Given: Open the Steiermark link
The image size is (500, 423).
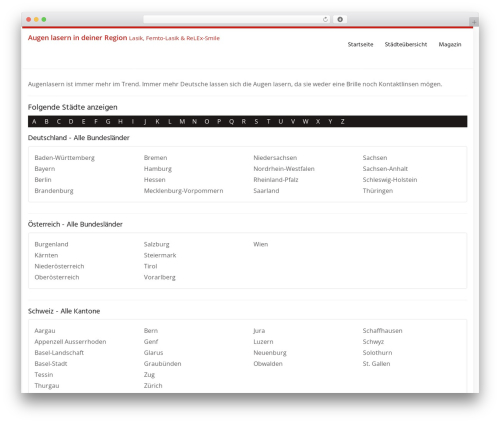Looking at the screenshot, I should tap(160, 255).
